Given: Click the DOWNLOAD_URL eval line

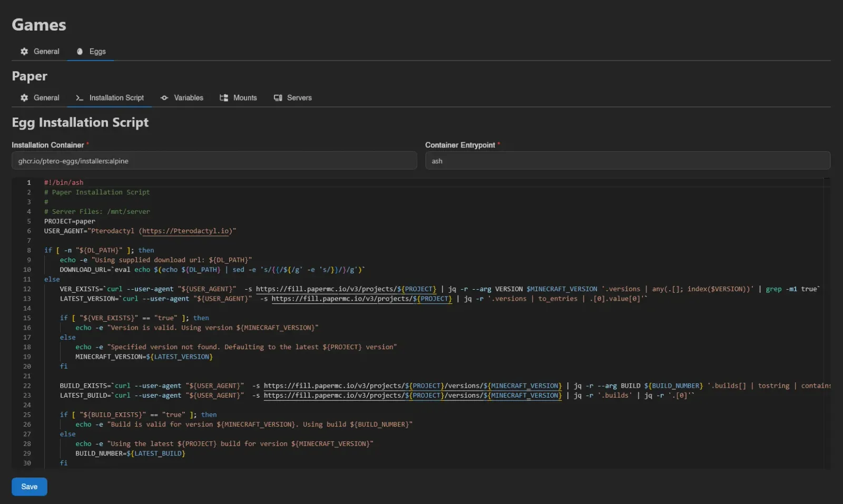Looking at the screenshot, I should (x=212, y=270).
